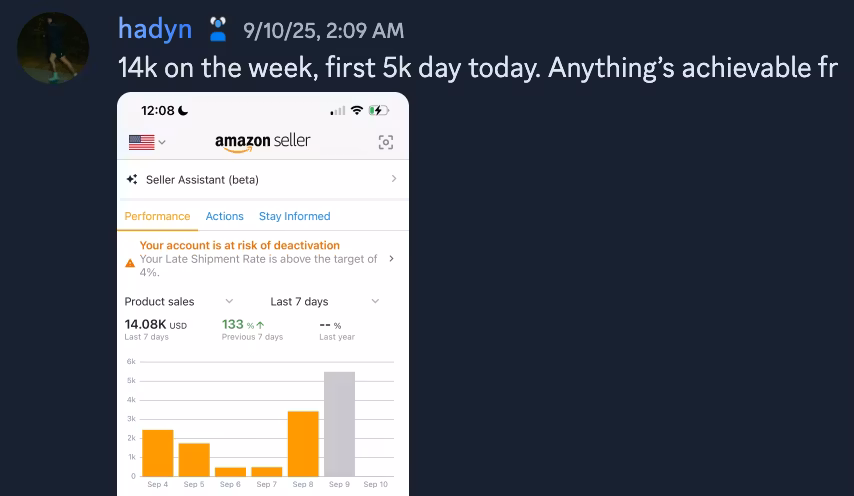Click the orange Sep 8 sales bar
The height and width of the screenshot is (496, 854).
click(303, 443)
